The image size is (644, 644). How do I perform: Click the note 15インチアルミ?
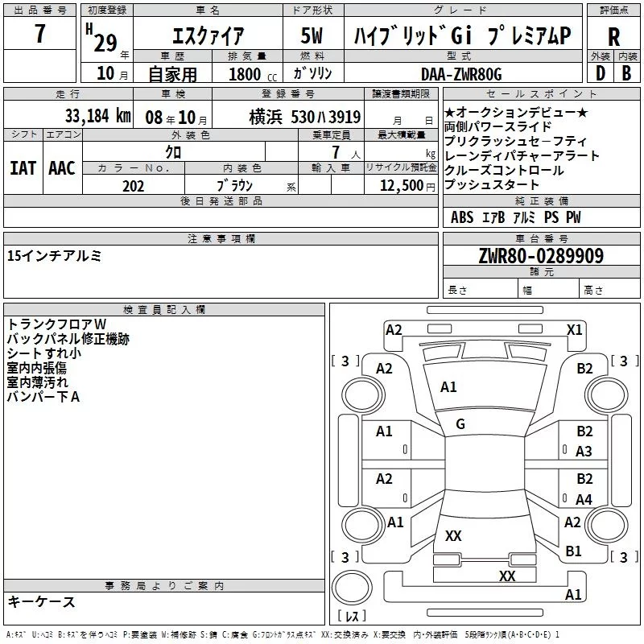[54, 256]
